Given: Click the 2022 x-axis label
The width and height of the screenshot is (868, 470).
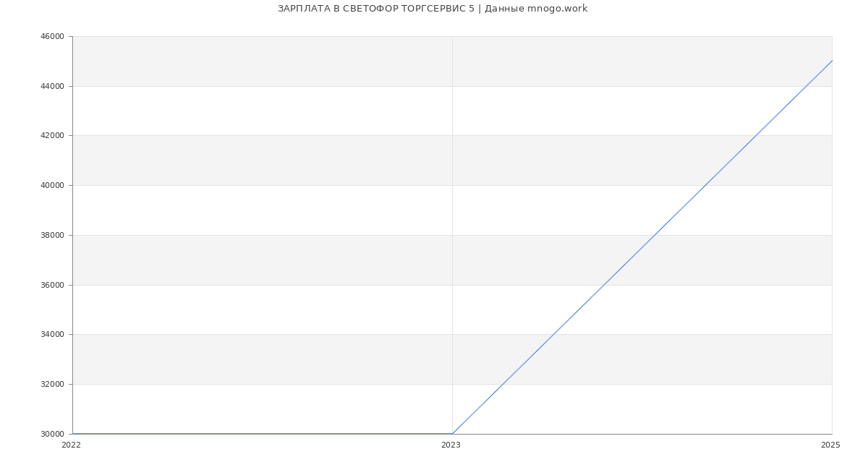Looking at the screenshot, I should (x=71, y=445).
